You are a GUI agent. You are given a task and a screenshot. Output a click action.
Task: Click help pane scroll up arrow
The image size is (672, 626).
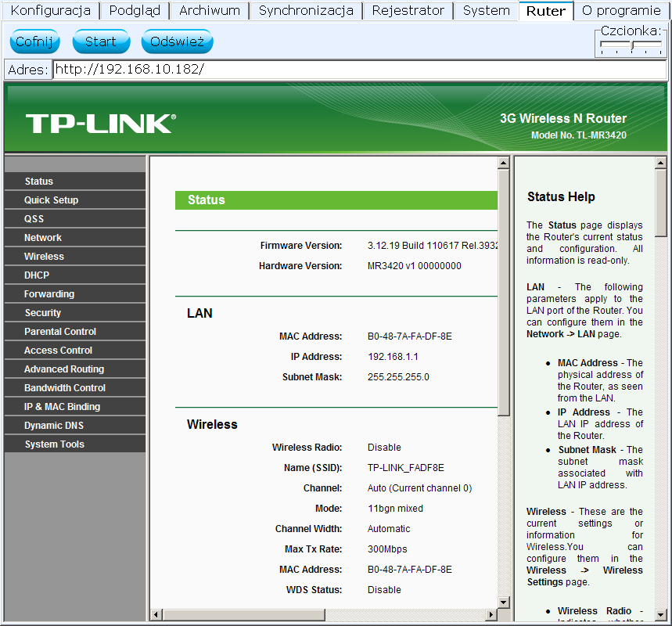661,163
